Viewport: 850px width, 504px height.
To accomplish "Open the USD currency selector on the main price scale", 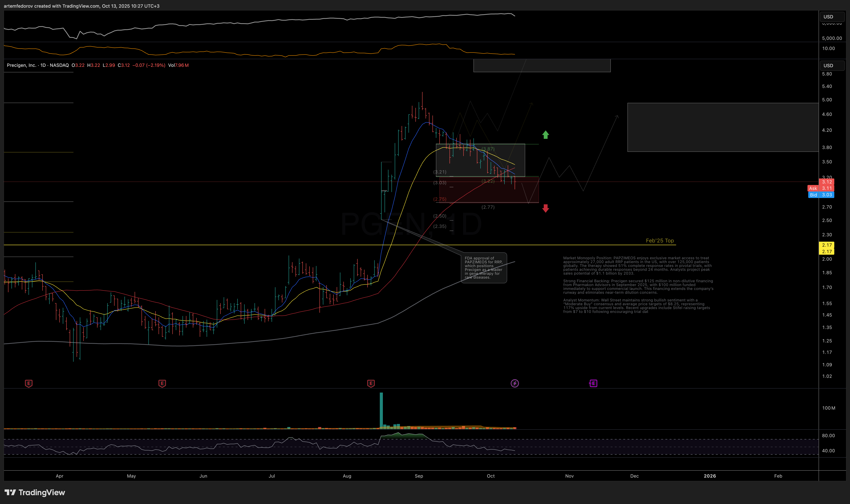I will (832, 65).
